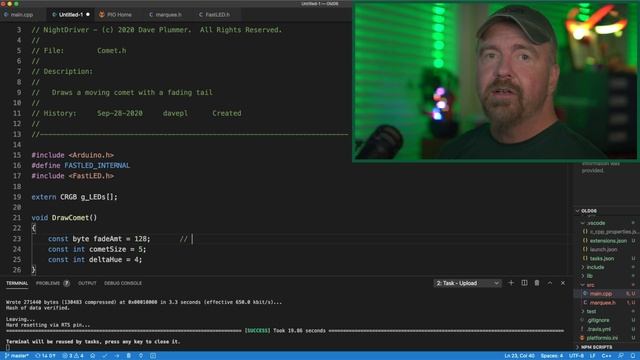
Task: Select the TERMINAL panel tab
Action: tap(17, 283)
